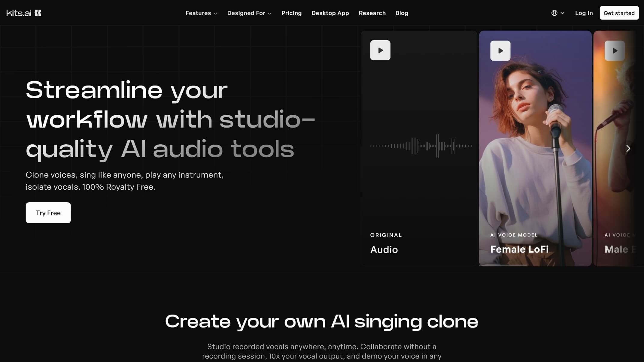This screenshot has width=644, height=362.
Task: Visit the Blog link
Action: pyautogui.click(x=402, y=13)
